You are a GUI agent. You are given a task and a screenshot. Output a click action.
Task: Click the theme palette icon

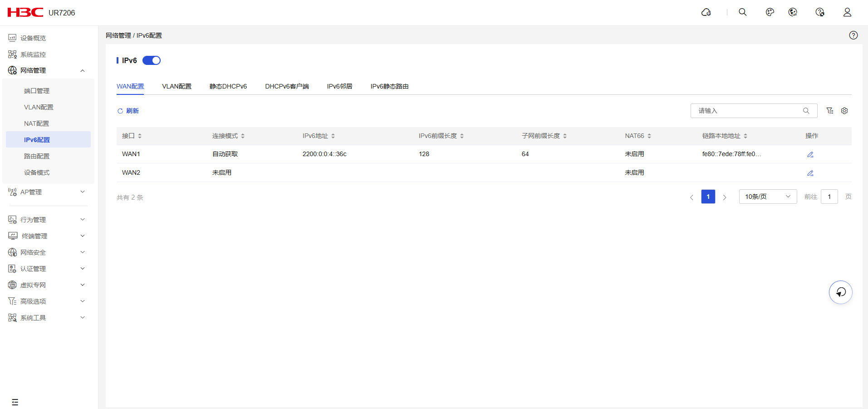(770, 12)
